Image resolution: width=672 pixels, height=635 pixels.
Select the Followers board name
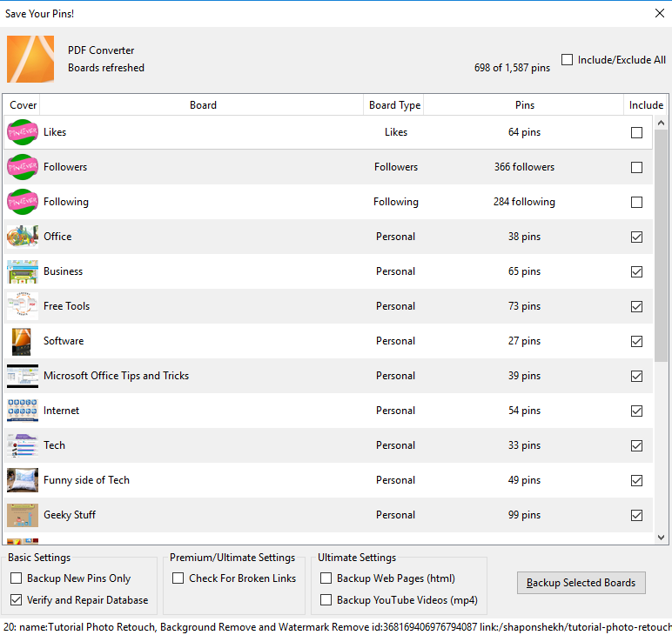pyautogui.click(x=65, y=167)
